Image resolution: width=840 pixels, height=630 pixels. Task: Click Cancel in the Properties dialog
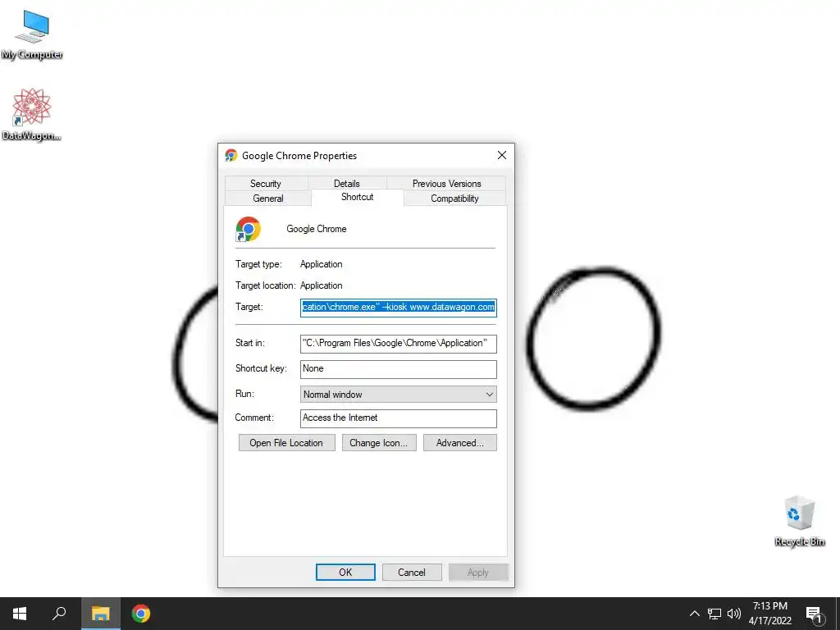[412, 572]
